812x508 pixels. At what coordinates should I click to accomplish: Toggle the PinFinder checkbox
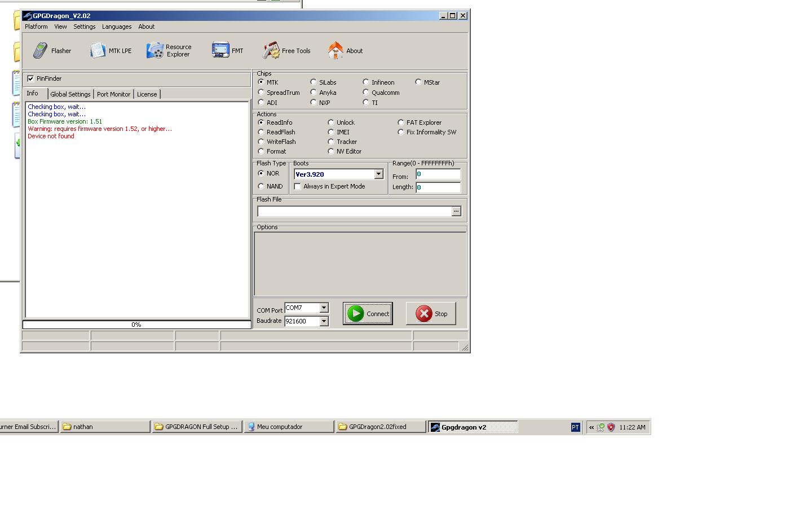coord(30,78)
